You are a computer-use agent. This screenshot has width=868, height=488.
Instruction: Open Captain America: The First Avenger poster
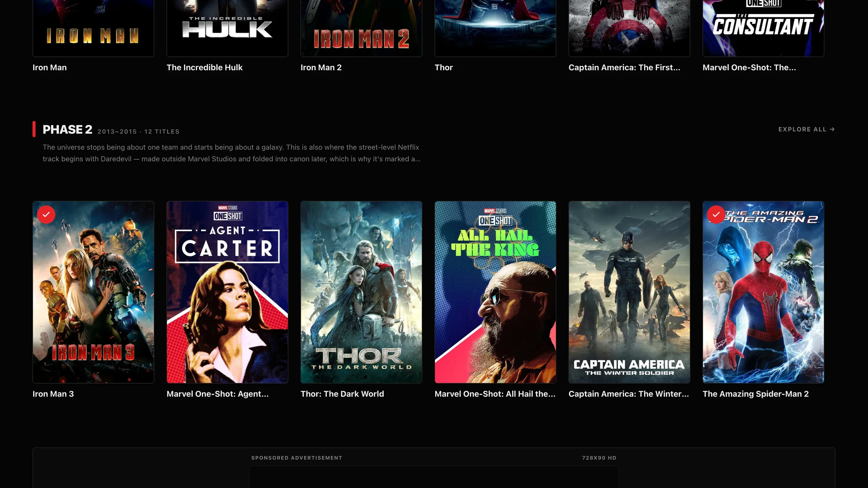coord(629,28)
